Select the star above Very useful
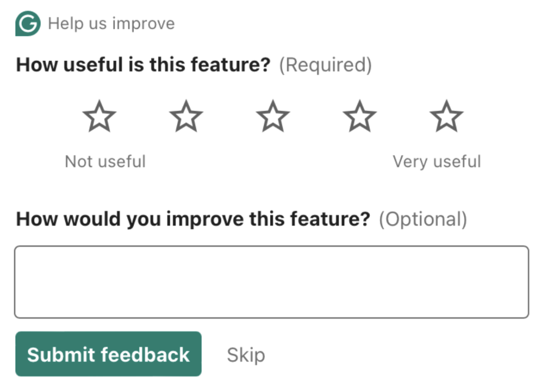 446,117
